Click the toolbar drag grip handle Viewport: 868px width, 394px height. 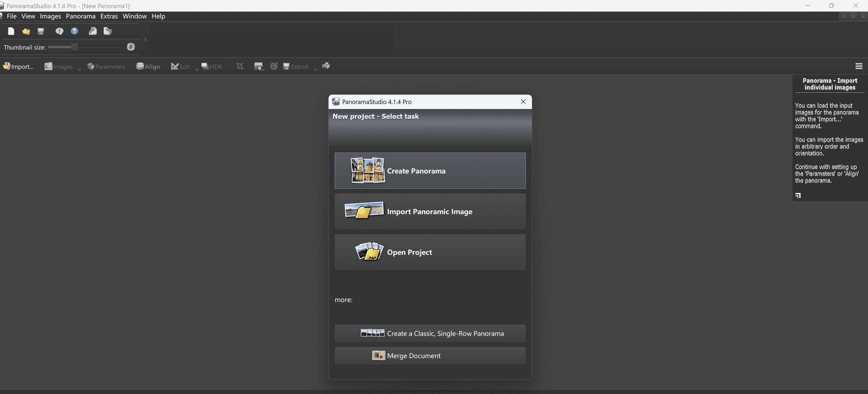coord(145,39)
